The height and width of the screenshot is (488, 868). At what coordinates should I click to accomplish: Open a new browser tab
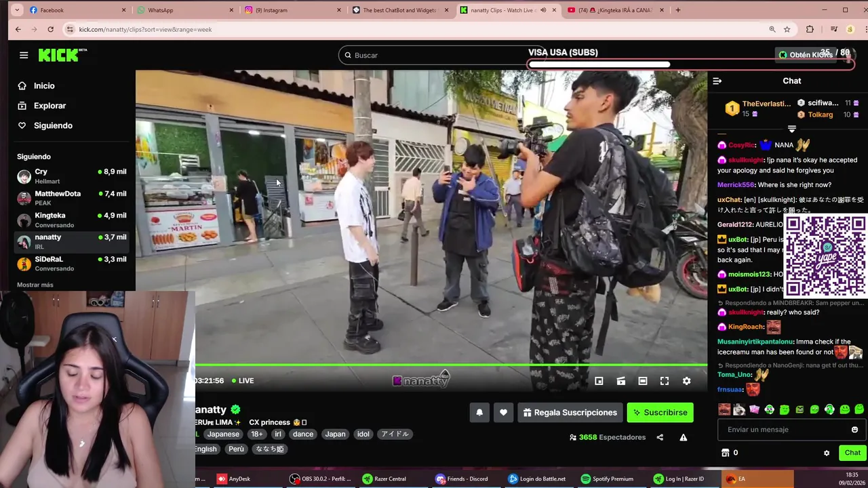677,10
